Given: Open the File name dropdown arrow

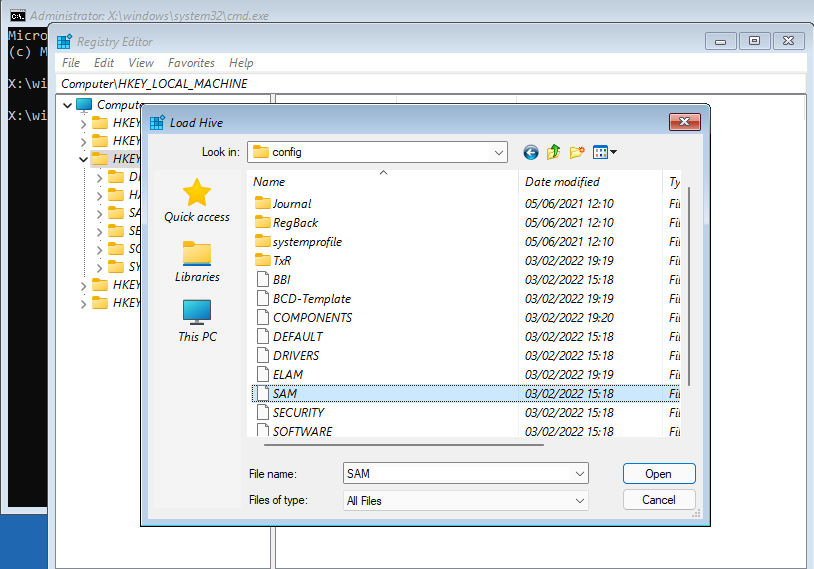Looking at the screenshot, I should 580,473.
